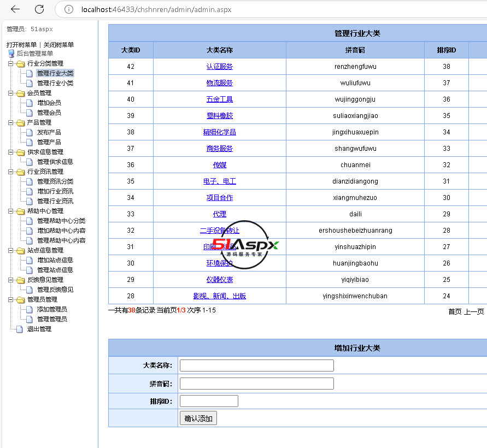Click the page icon beside 管理反馈意见
This screenshot has width=487, height=448.
point(30,290)
